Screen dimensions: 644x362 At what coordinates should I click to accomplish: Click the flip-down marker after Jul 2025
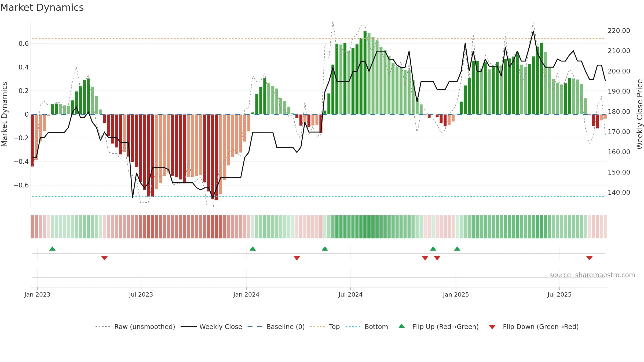coord(590,258)
